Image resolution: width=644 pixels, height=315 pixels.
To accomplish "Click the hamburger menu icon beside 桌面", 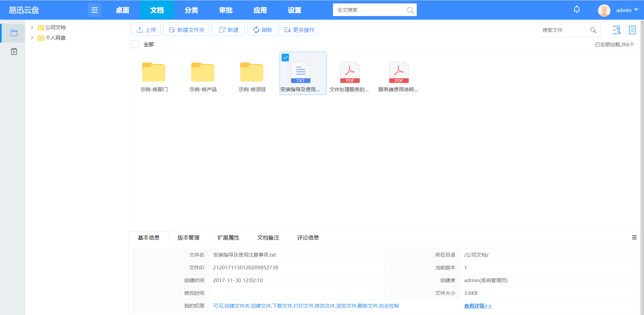I will click(x=94, y=10).
